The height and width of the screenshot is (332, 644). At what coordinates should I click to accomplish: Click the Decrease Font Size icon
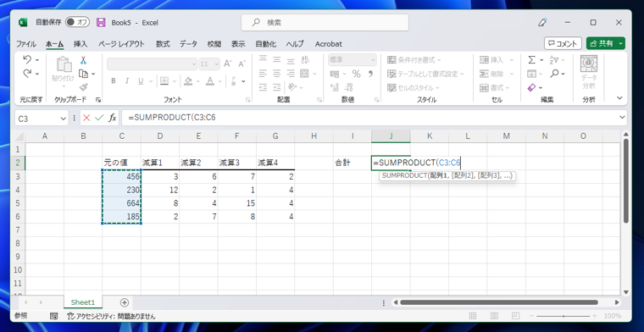click(x=241, y=64)
